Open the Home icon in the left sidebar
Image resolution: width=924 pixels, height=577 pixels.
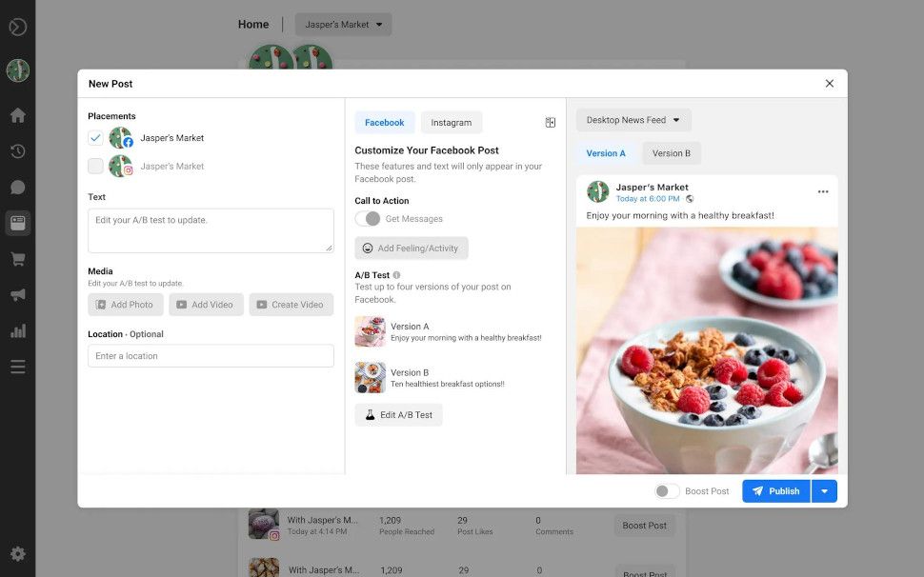[17, 114]
